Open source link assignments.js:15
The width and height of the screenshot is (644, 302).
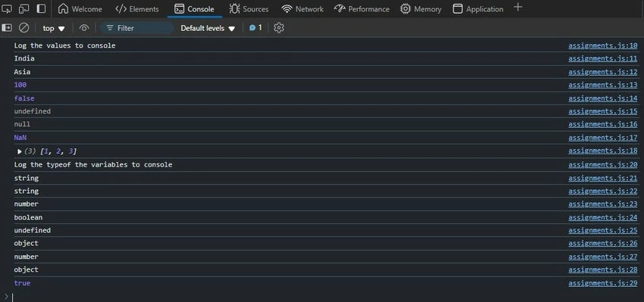[x=602, y=111]
